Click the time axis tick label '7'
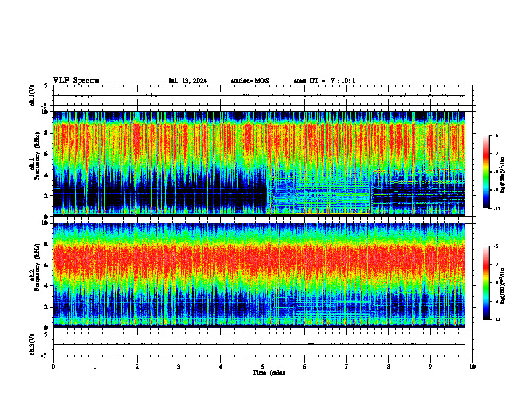 coord(347,367)
